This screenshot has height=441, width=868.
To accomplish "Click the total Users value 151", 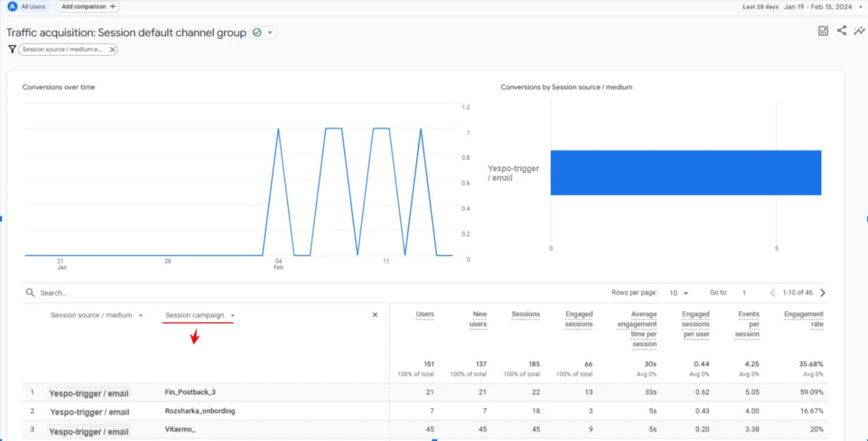I will point(428,364).
